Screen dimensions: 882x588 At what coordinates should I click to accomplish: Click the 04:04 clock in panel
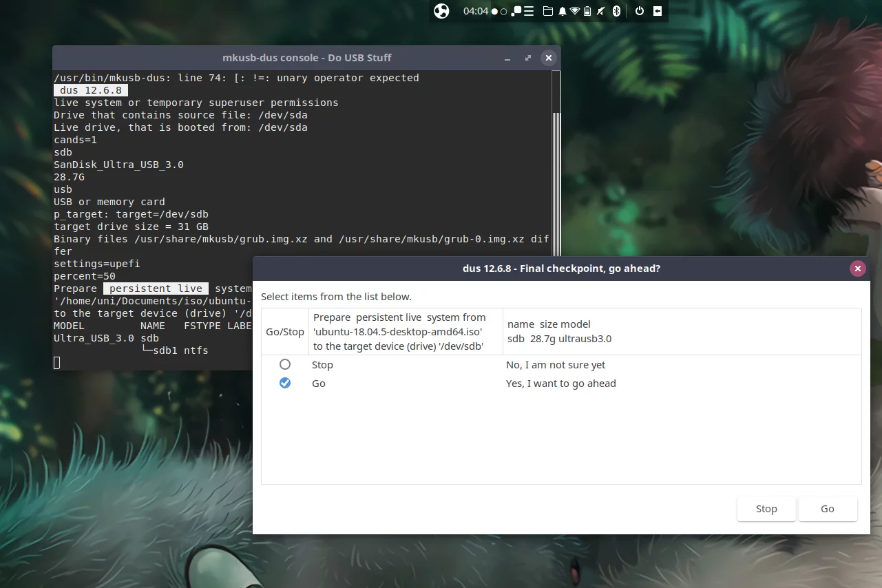[x=475, y=11]
